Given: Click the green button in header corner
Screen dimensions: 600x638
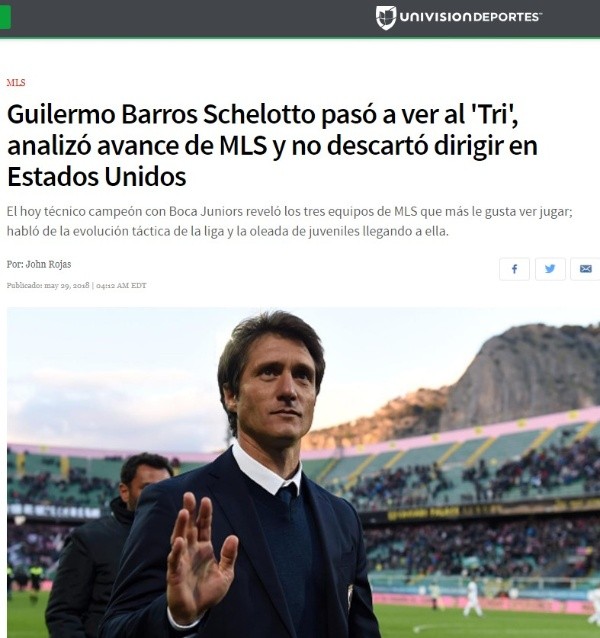Looking at the screenshot, I should click(x=5, y=17).
